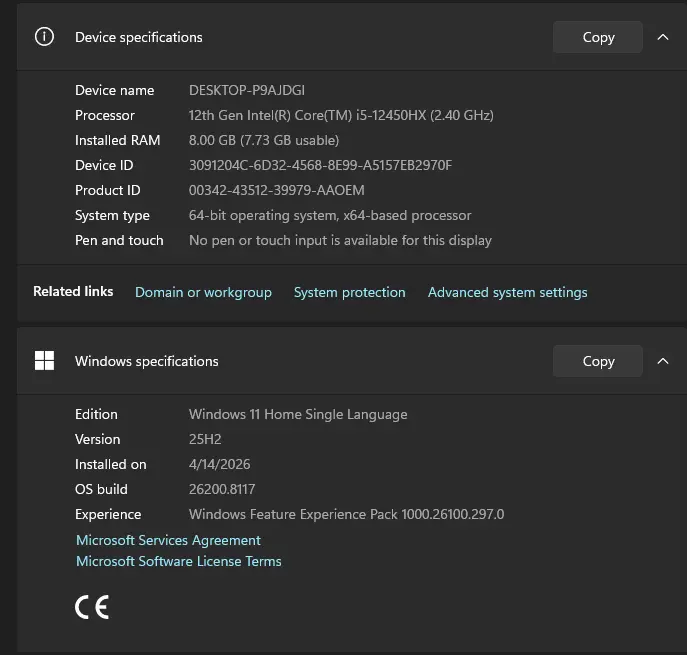
Task: Select the Windows Feature Experience Pack value
Action: click(346, 514)
